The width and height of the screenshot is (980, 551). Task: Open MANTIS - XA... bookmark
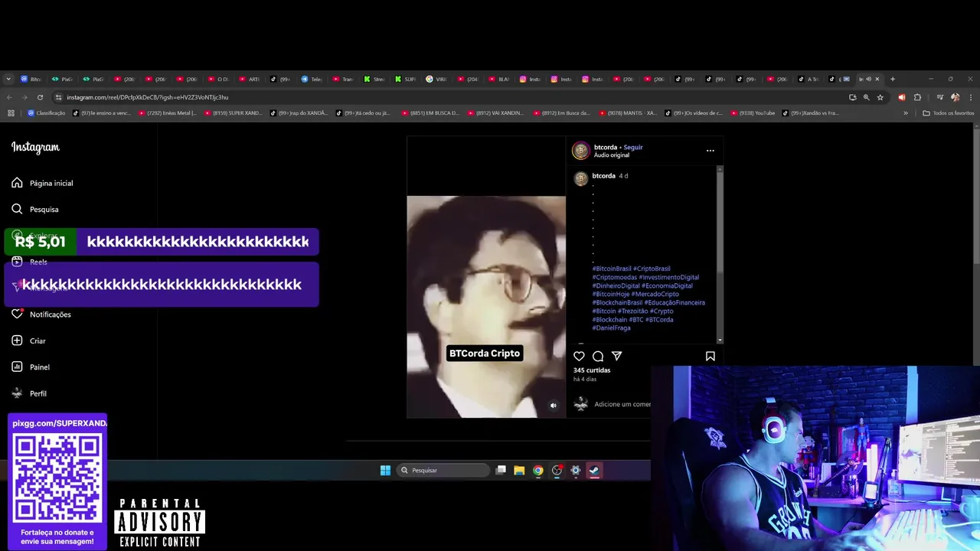point(627,113)
